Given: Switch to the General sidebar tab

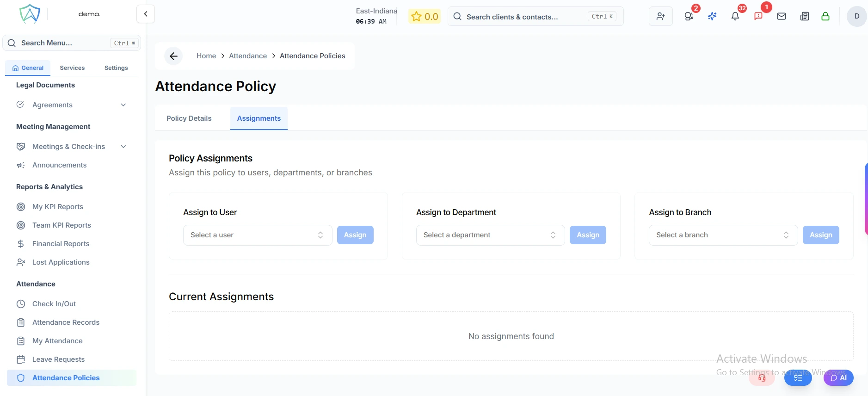Looking at the screenshot, I should (x=28, y=68).
